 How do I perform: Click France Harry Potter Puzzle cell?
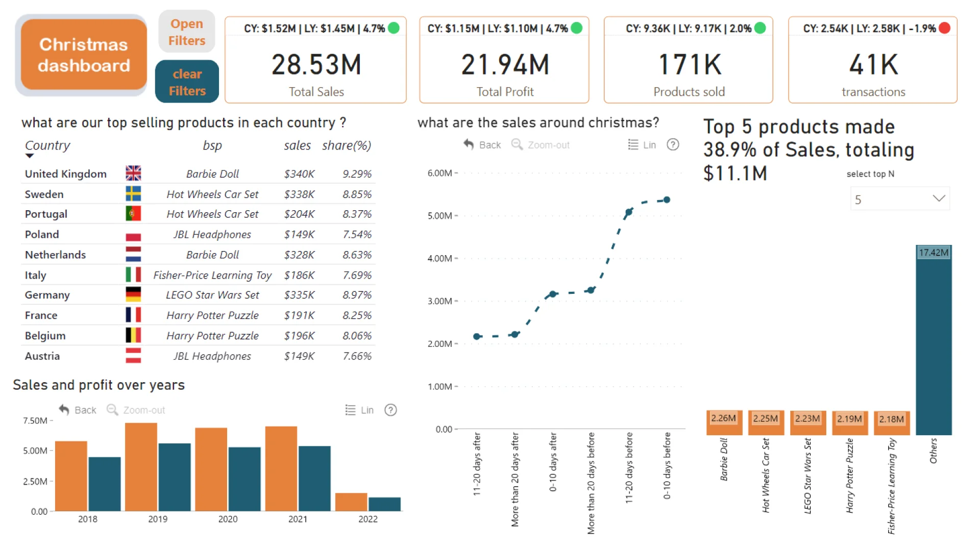[212, 315]
